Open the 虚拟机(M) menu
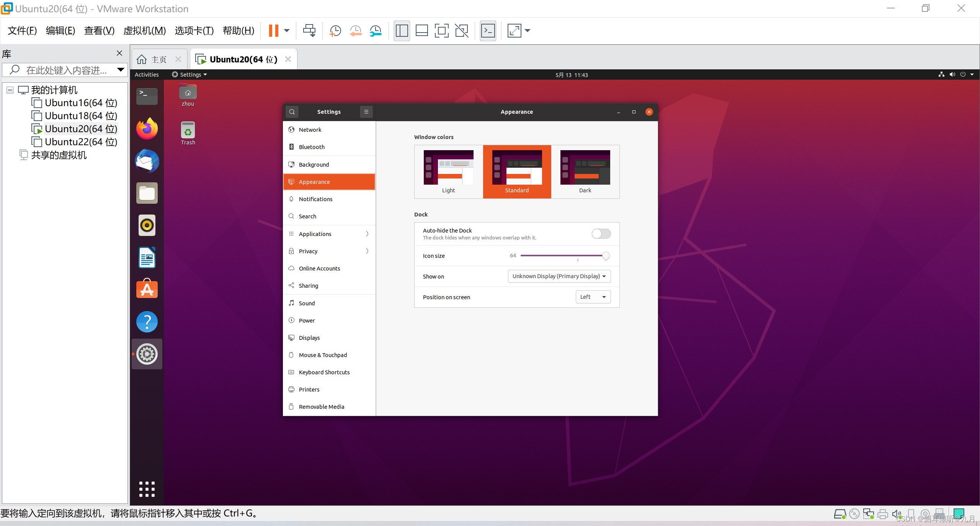980x526 pixels. pos(144,31)
